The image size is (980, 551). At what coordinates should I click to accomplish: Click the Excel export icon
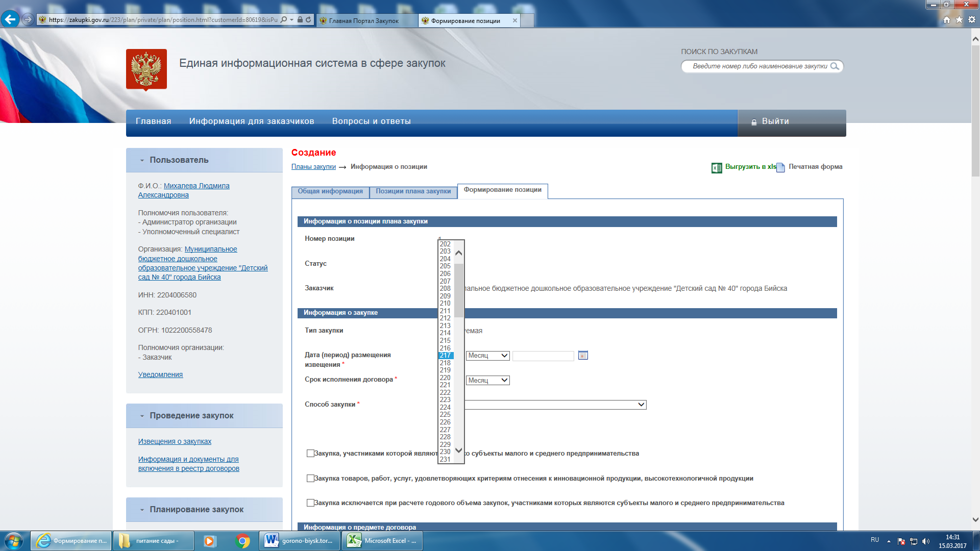point(717,168)
